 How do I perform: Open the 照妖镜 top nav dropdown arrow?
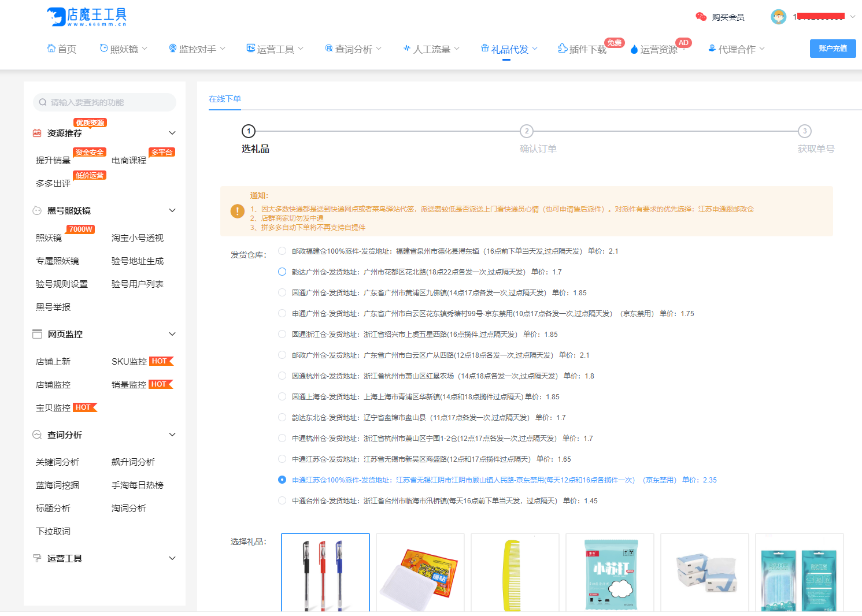click(145, 49)
